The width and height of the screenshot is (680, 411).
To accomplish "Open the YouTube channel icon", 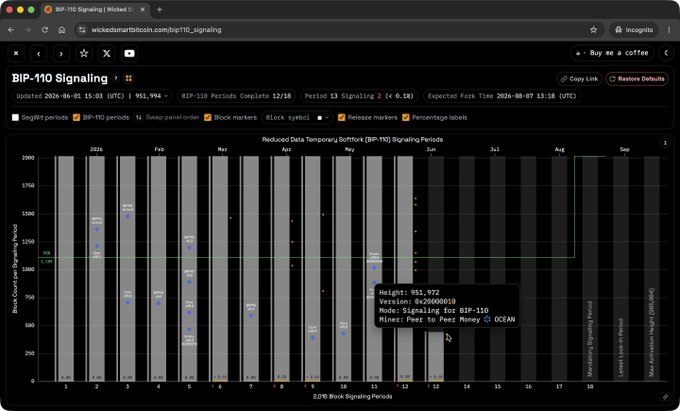I will (129, 53).
